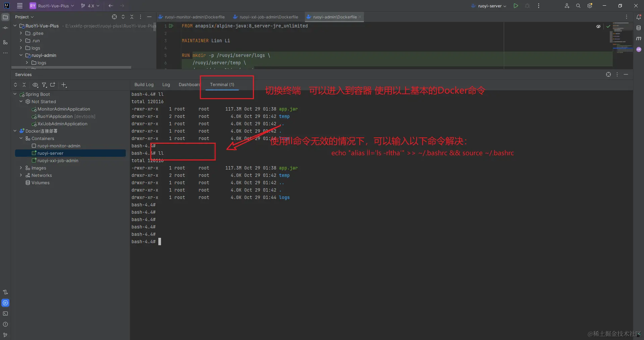Open IDE settings gear
644x340 pixels.
590,6
